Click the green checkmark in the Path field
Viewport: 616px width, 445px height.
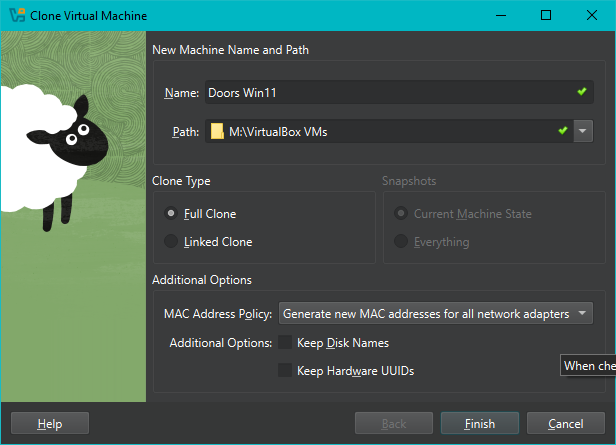(x=563, y=131)
